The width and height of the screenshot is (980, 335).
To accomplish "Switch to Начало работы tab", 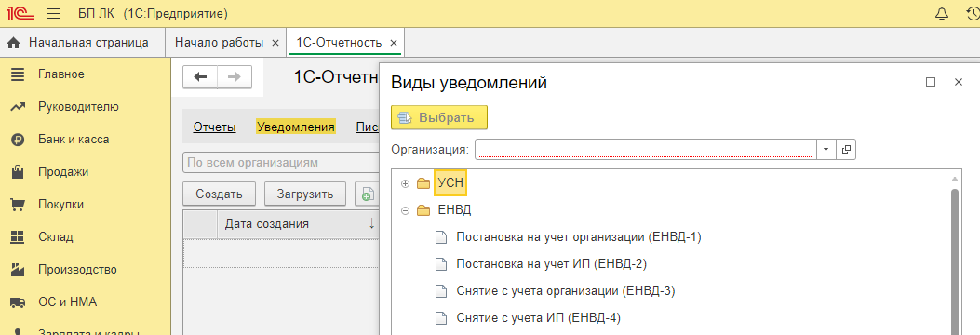I will coord(219,43).
